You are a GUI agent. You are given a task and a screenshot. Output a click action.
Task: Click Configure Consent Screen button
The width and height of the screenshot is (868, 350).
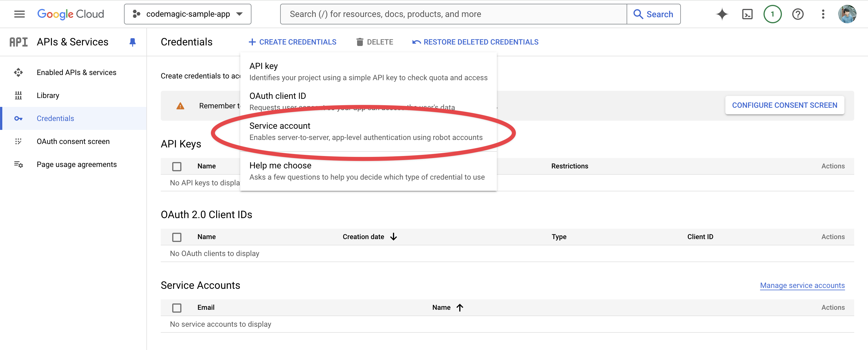pyautogui.click(x=784, y=105)
